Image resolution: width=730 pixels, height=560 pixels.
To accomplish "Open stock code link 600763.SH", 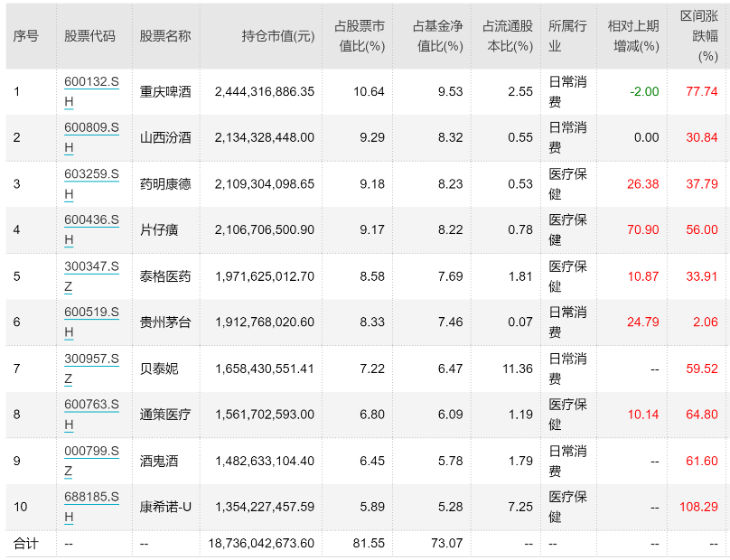I will pyautogui.click(x=91, y=414).
